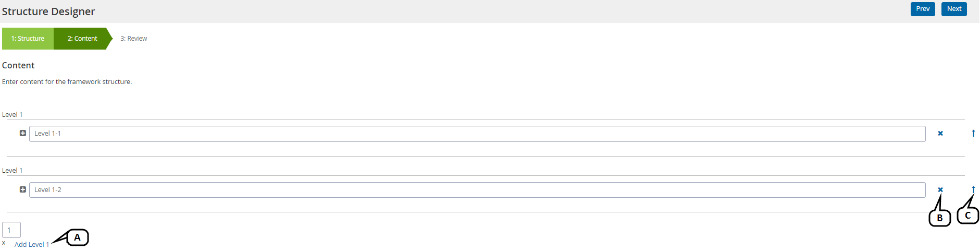Expand the Level 1-1 plus icon
This screenshot has height=251, width=980.
point(23,134)
